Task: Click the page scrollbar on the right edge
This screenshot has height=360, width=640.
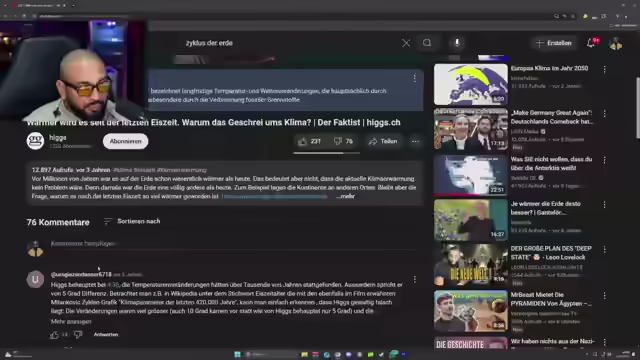Action: tap(637, 108)
